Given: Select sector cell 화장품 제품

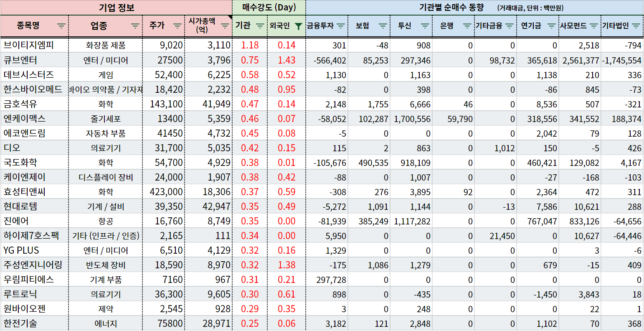Looking at the screenshot, I should click(106, 45).
